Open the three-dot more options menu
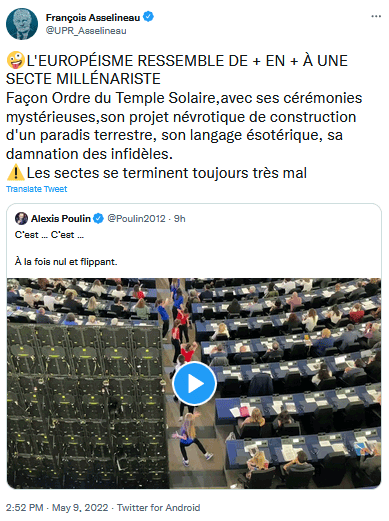 tap(376, 16)
